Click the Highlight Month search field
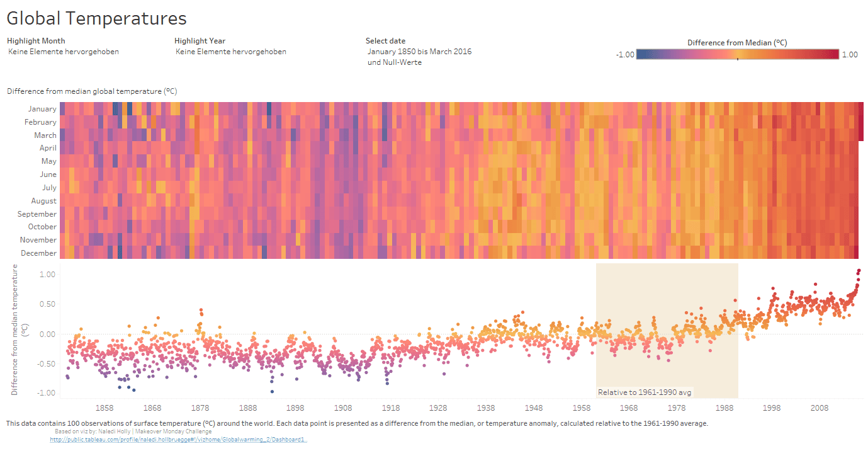The height and width of the screenshot is (451, 868). pos(64,52)
